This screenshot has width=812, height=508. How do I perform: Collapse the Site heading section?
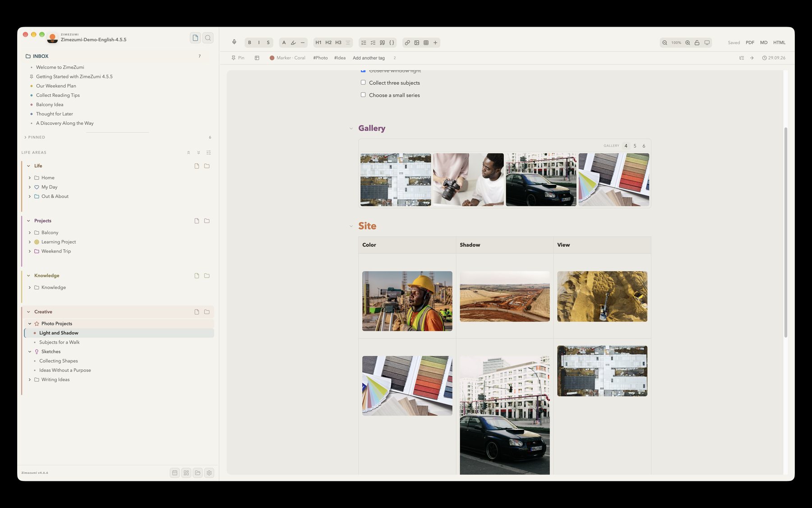pyautogui.click(x=351, y=226)
